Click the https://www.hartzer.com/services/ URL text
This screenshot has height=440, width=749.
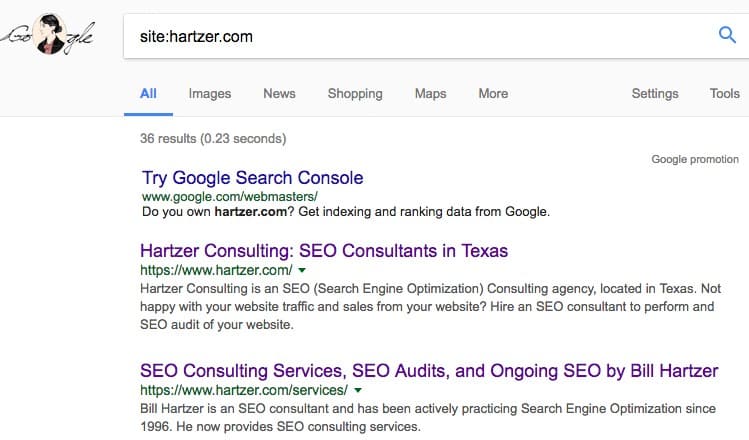(x=244, y=390)
